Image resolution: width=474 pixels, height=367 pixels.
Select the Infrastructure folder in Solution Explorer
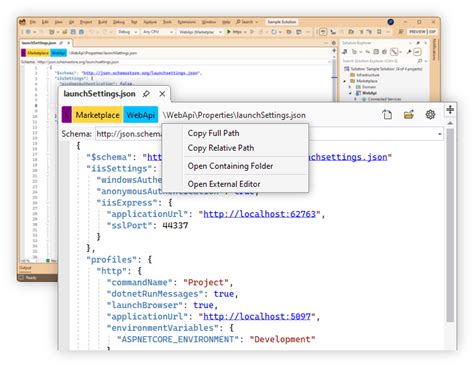point(365,75)
